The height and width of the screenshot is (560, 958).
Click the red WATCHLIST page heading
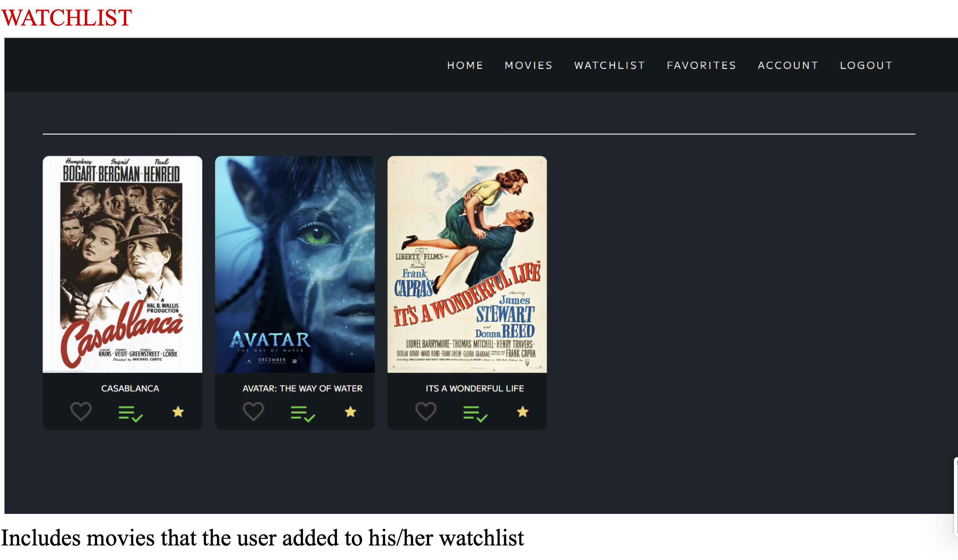pyautogui.click(x=66, y=17)
